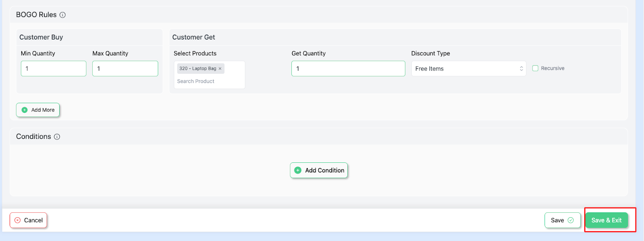Open the Discount Type dropdown
Viewport: 644px width, 241px height.
(x=469, y=69)
